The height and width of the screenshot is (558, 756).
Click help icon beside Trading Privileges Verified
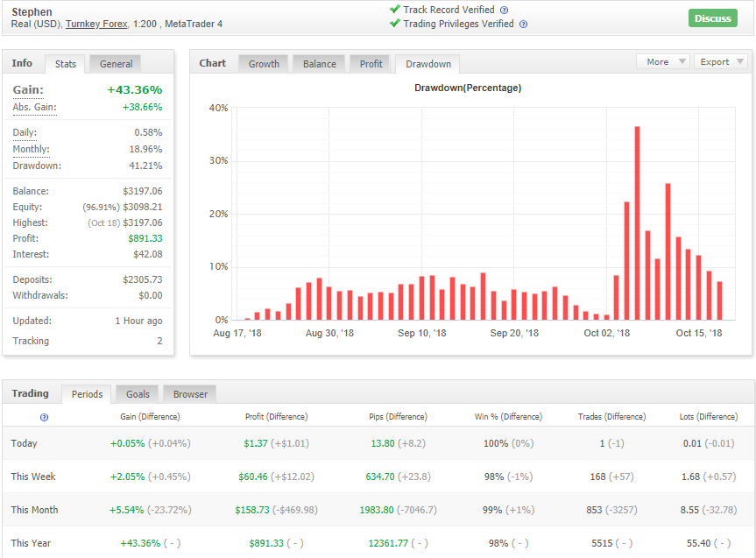pos(523,25)
